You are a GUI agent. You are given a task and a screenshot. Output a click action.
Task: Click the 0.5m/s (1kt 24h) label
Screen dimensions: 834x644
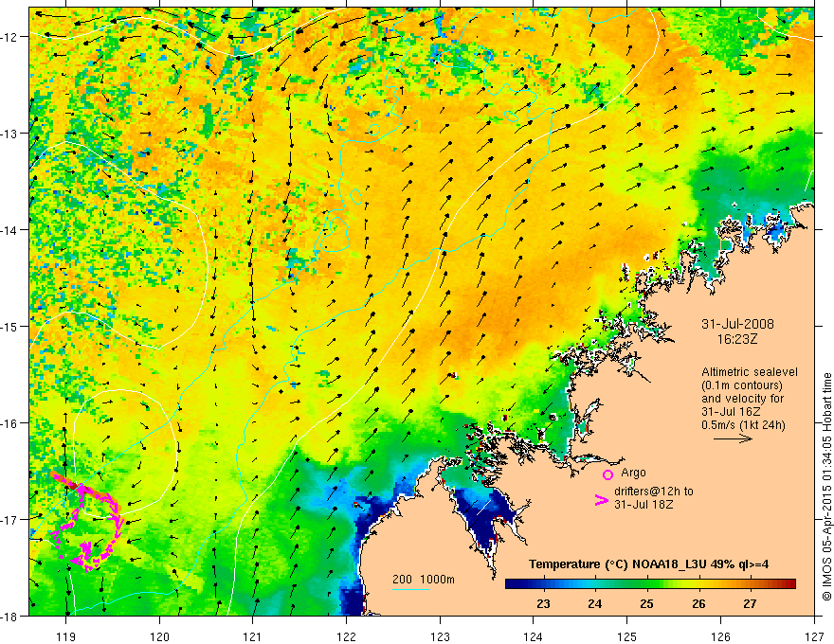coord(743,424)
